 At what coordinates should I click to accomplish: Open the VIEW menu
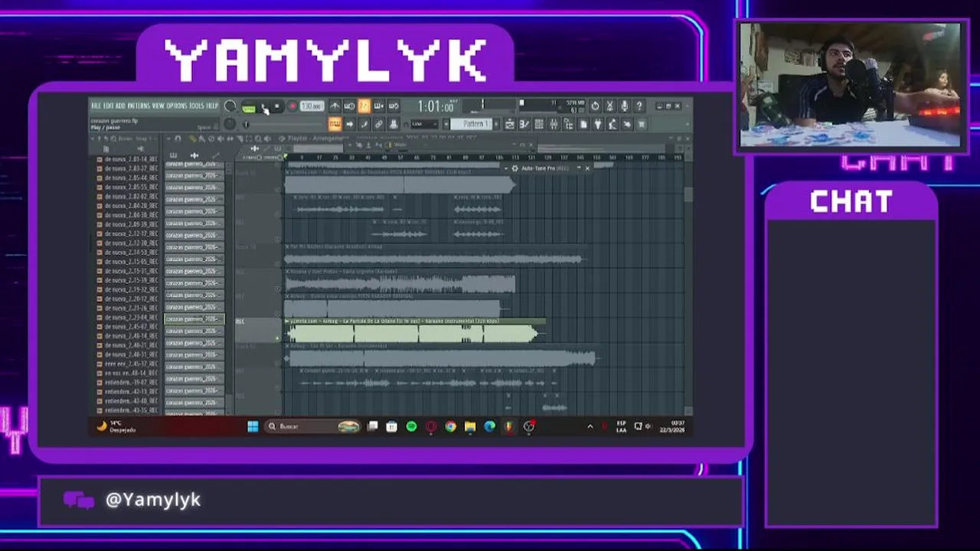click(158, 106)
